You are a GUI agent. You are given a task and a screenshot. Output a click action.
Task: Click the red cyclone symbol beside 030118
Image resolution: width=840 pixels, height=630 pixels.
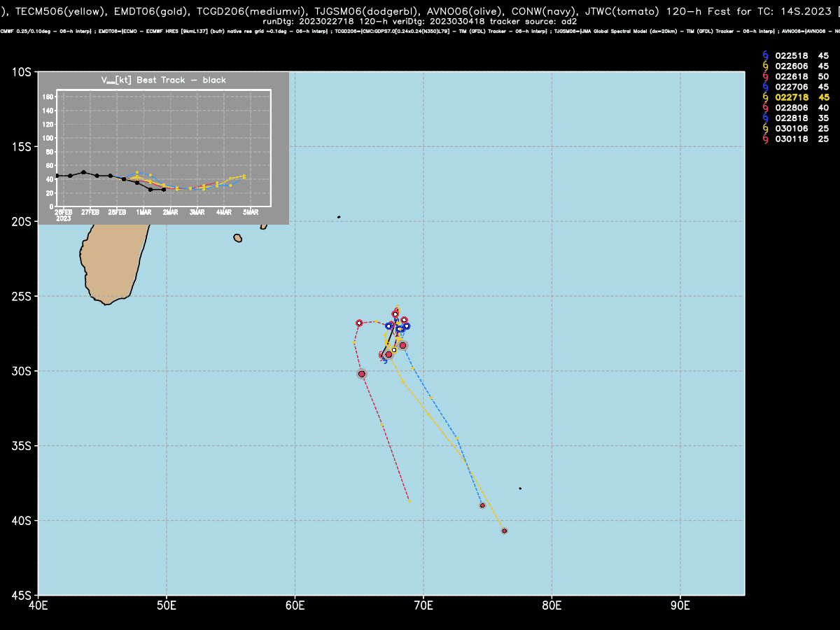765,139
